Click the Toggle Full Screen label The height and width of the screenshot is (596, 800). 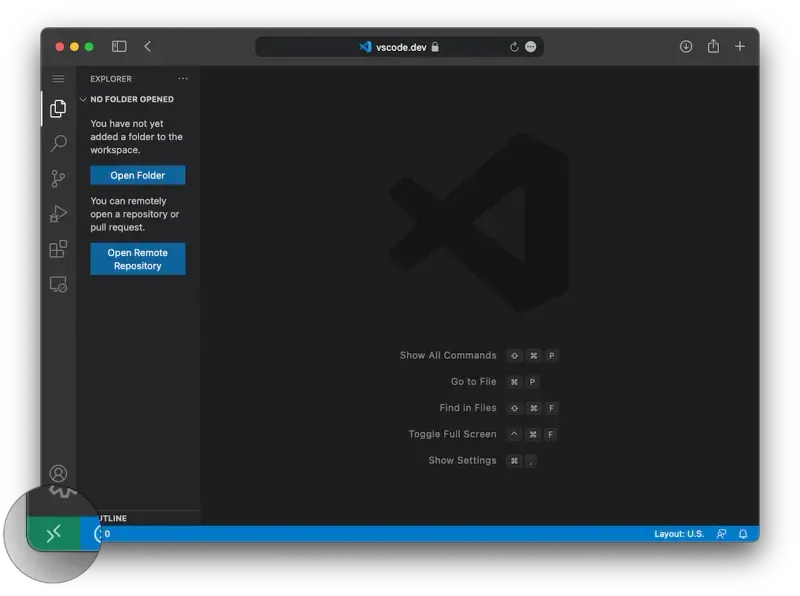click(453, 434)
